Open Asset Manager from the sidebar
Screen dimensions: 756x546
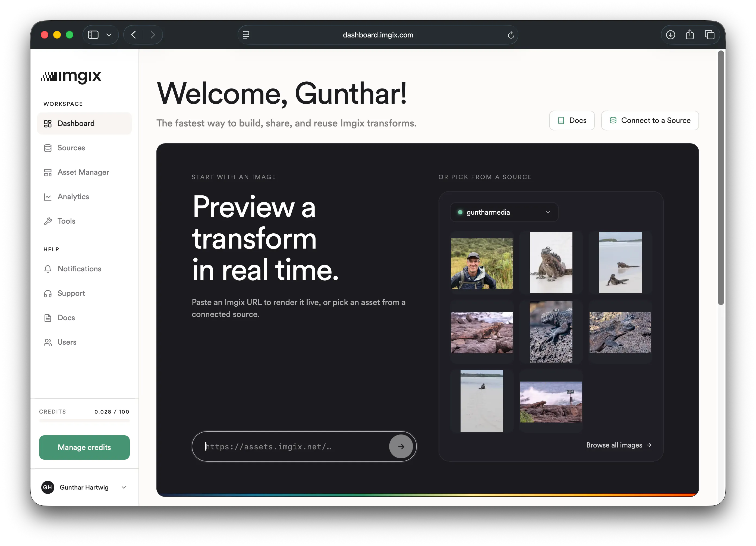(84, 172)
